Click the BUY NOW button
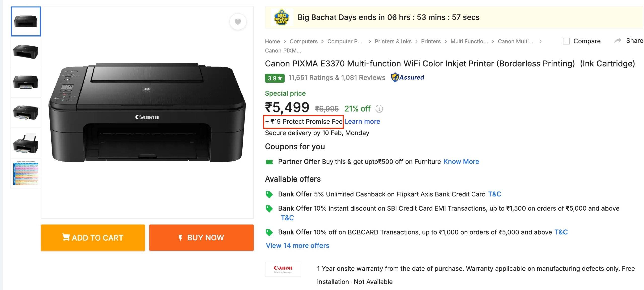The image size is (644, 290). click(201, 237)
